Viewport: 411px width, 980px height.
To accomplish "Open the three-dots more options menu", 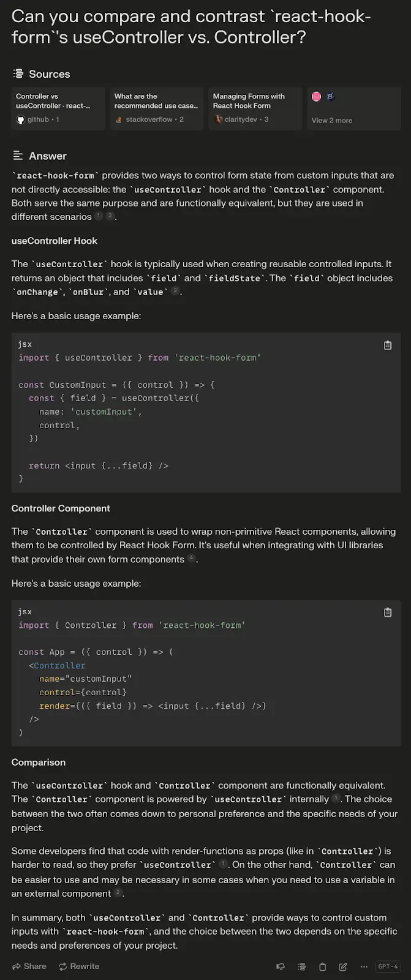I will pos(364,967).
